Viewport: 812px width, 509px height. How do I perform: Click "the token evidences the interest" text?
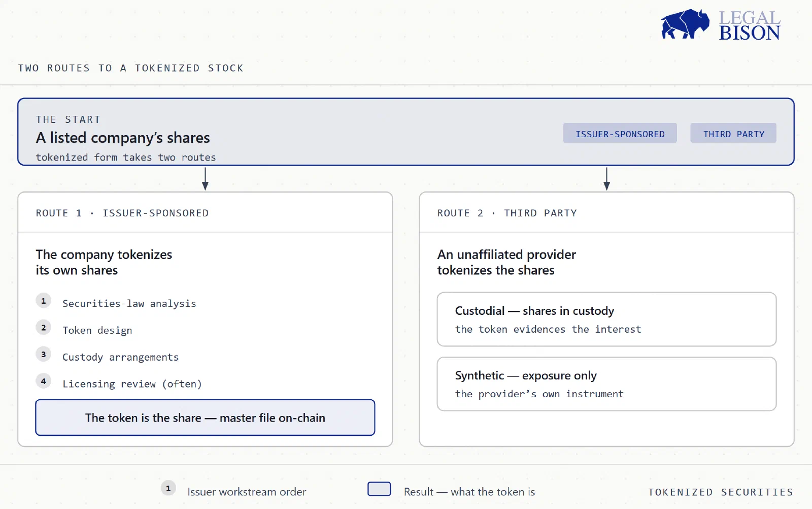(x=548, y=329)
